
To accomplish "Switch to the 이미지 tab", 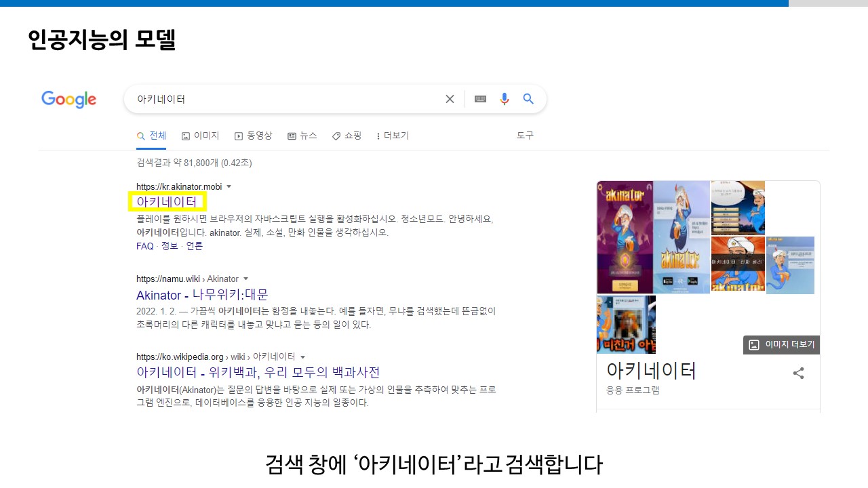I will (200, 136).
